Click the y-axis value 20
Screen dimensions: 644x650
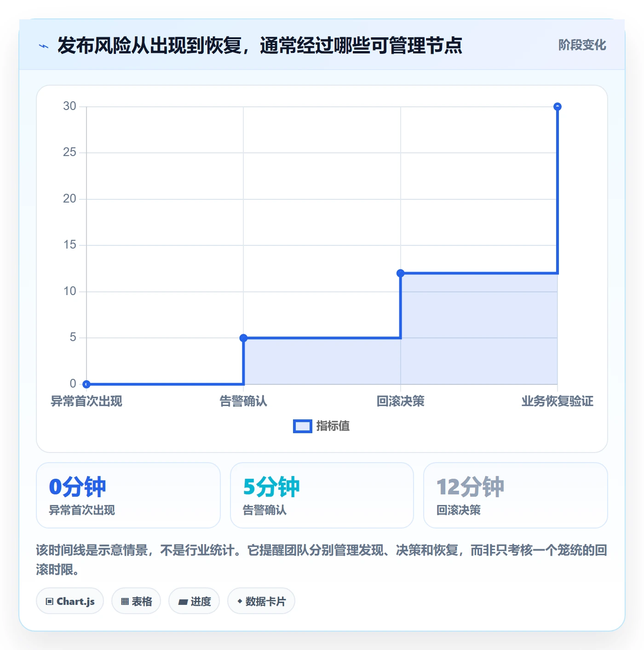coord(69,199)
